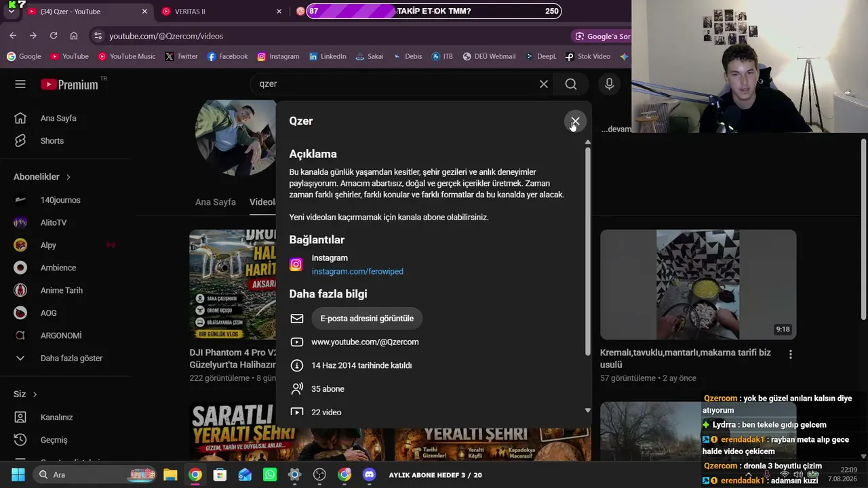Open the Debis bookmark
Screen dimensions: 868x488
(x=407, y=56)
